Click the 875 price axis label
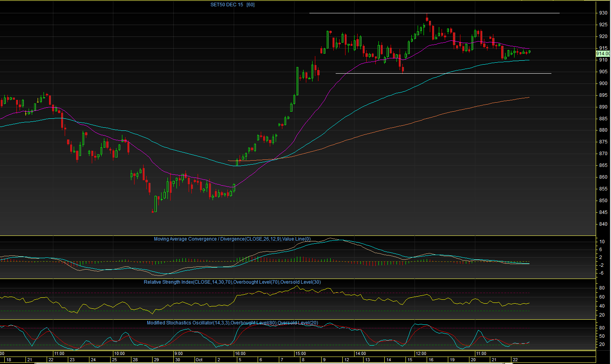This screenshot has width=611, height=364. 603,142
